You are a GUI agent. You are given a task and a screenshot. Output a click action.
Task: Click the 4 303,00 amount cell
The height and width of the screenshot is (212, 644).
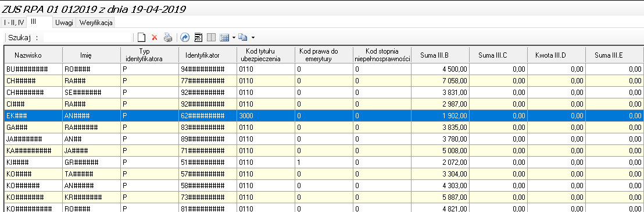[441, 186]
